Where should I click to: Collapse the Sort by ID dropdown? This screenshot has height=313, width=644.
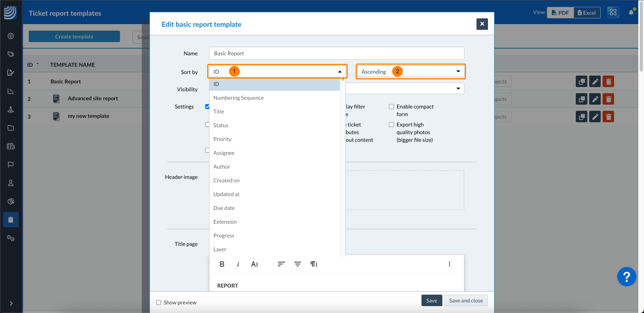(x=339, y=72)
